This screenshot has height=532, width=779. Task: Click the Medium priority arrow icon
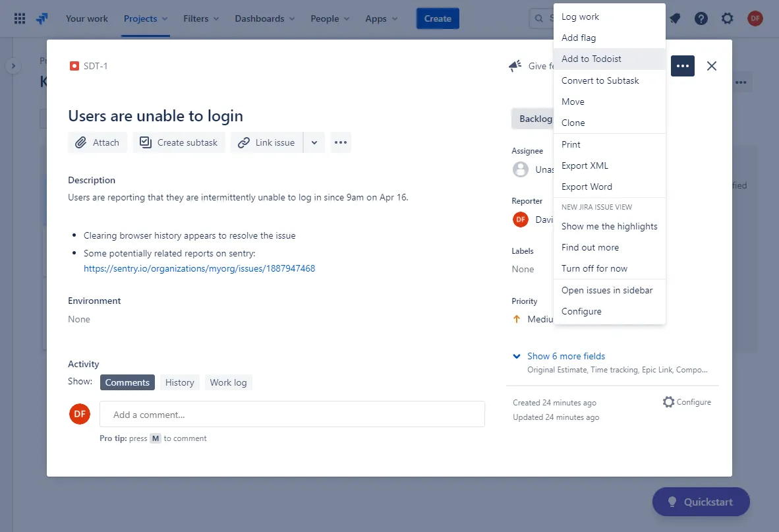[517, 319]
